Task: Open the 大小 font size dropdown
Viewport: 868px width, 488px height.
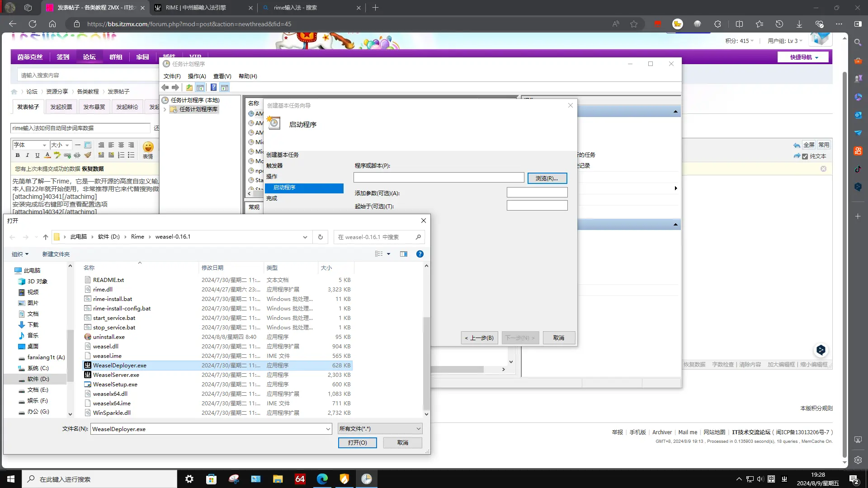Action: 61,145
